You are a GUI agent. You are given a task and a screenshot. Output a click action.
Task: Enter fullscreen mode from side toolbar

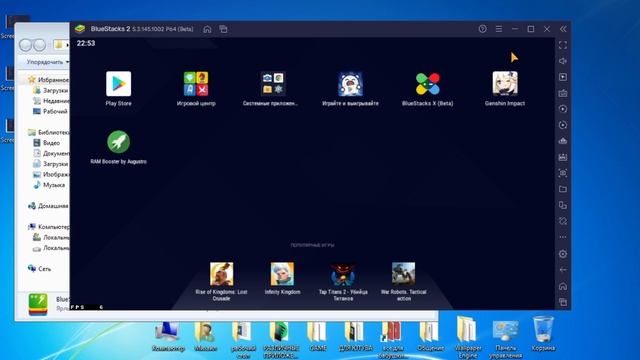click(x=563, y=45)
